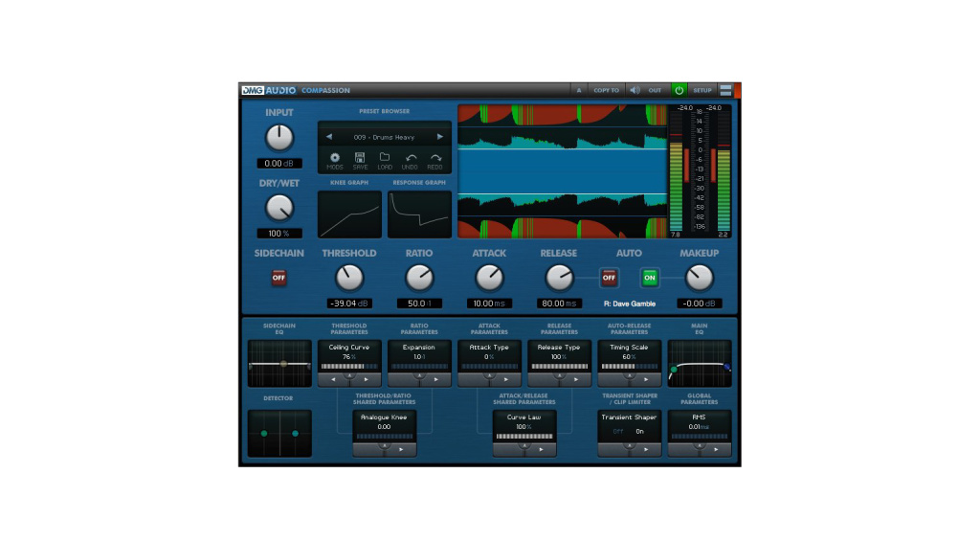
Task: Click the -39.04 dB threshold value field
Action: tap(349, 304)
